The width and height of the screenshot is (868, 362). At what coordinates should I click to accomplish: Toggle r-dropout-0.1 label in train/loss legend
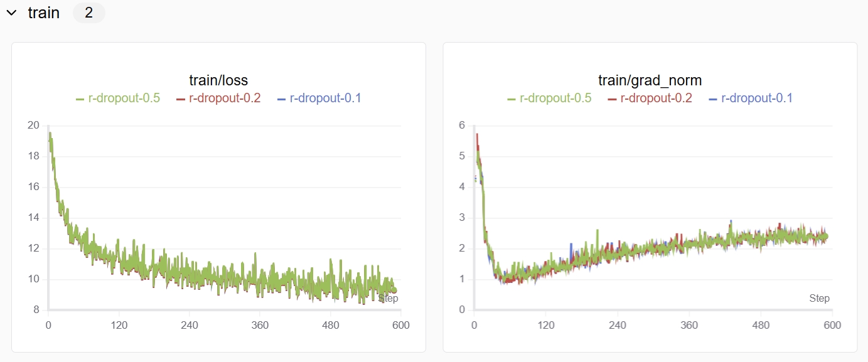click(x=325, y=98)
